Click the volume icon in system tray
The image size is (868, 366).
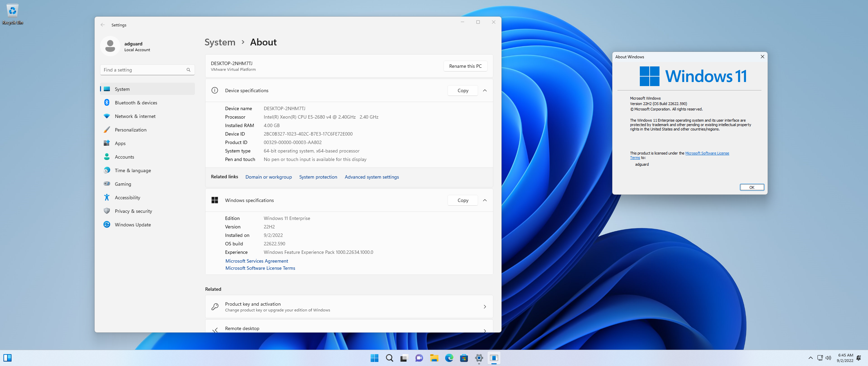click(x=828, y=358)
